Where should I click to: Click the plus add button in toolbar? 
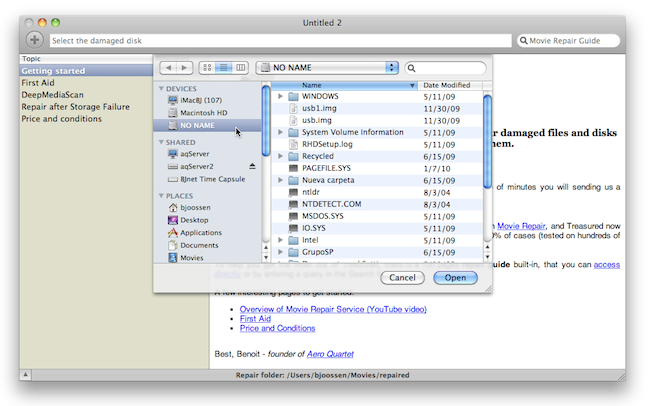point(35,40)
